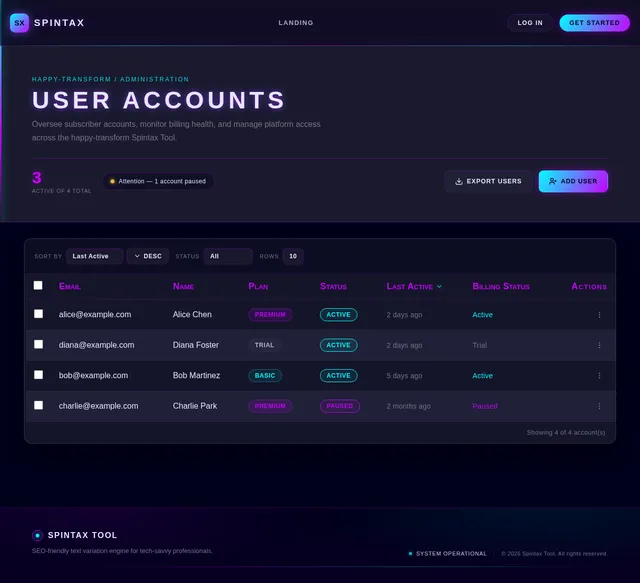Click the alice@example.com email cell
Image resolution: width=640 pixels, height=583 pixels.
pyautogui.click(x=95, y=315)
